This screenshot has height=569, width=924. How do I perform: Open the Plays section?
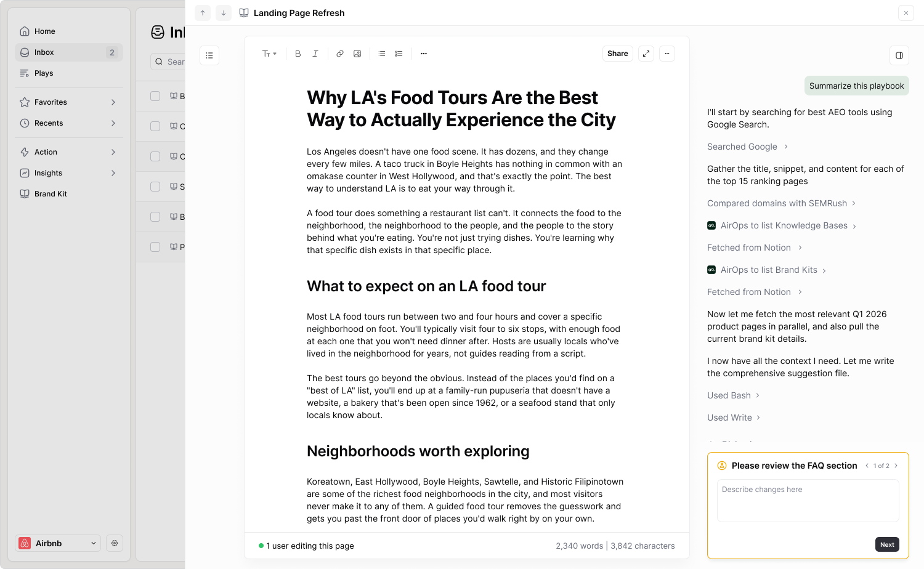(44, 73)
